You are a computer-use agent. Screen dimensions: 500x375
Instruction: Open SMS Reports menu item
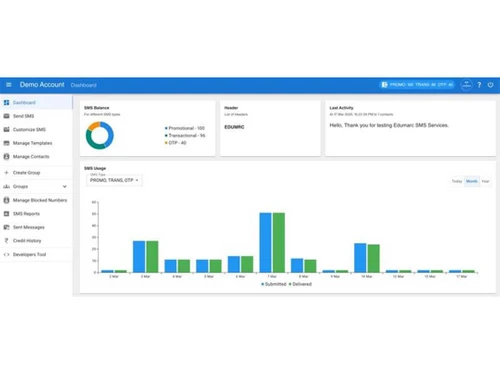36,214
